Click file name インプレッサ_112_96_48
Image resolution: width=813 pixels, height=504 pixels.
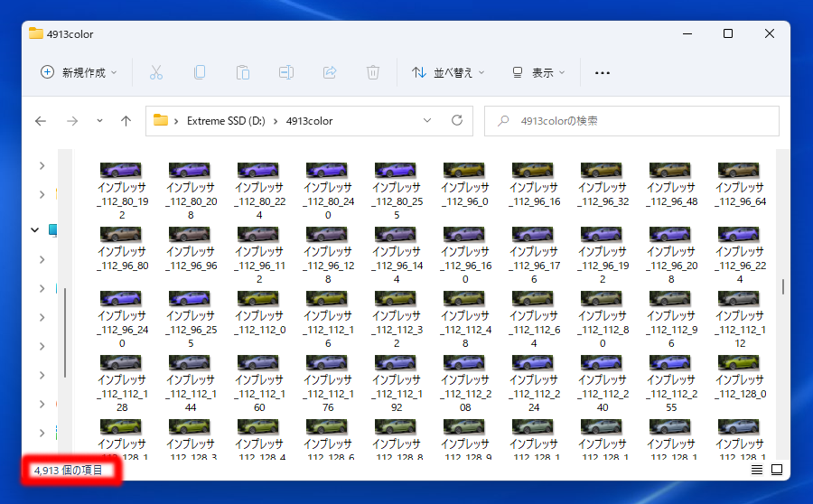pos(671,194)
